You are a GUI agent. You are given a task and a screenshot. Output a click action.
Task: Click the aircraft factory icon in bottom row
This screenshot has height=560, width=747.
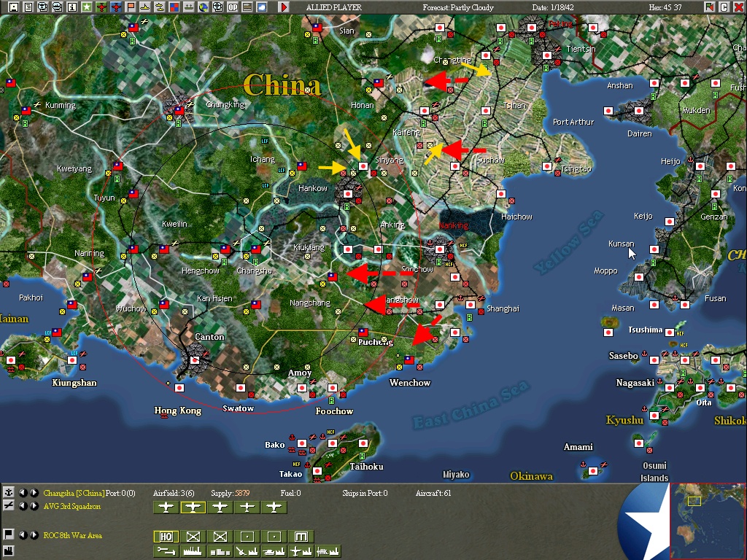(x=301, y=551)
